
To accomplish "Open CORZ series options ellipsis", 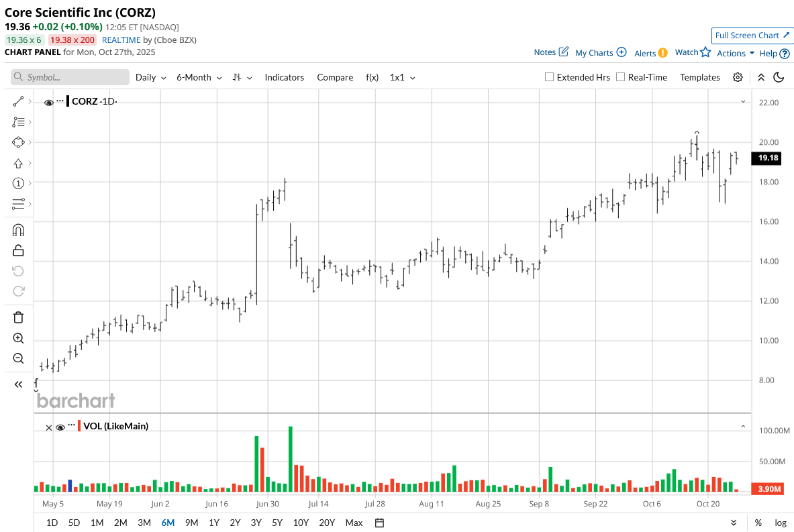I will (x=60, y=101).
